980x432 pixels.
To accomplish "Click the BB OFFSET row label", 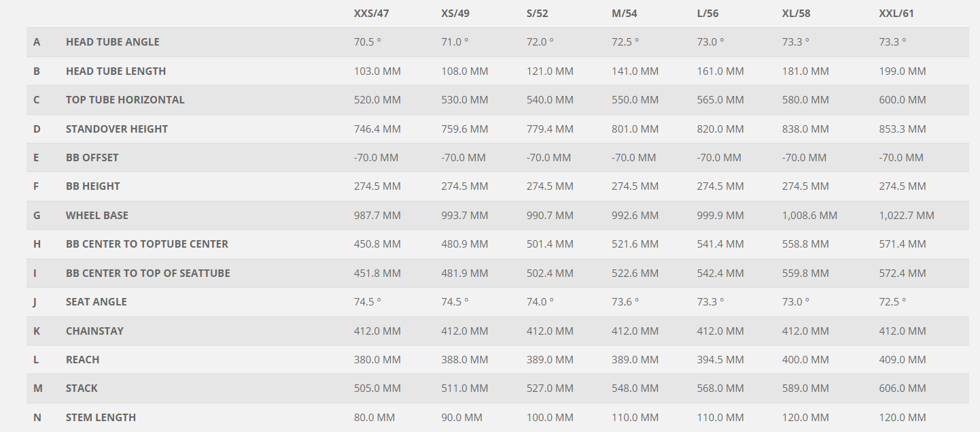I will (x=92, y=158).
